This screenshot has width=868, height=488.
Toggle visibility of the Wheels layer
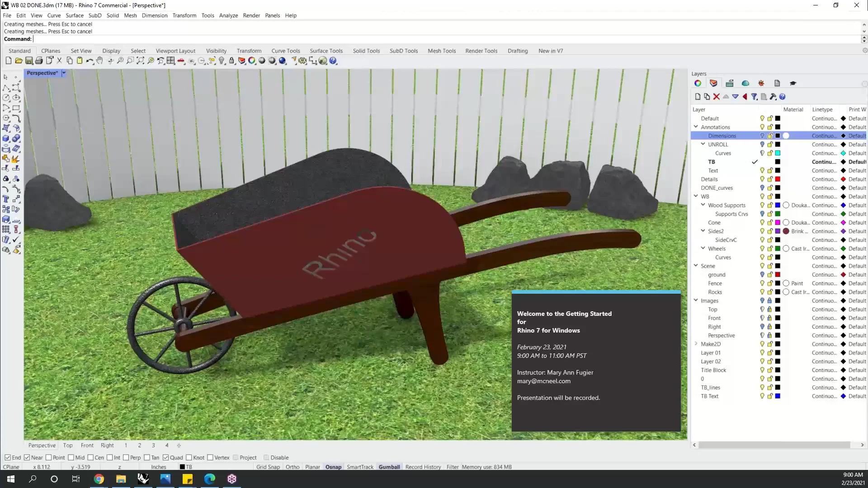(762, 249)
